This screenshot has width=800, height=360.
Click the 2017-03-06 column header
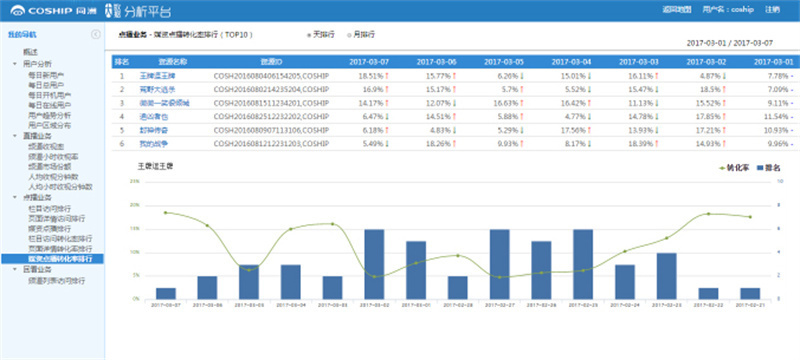coord(437,62)
